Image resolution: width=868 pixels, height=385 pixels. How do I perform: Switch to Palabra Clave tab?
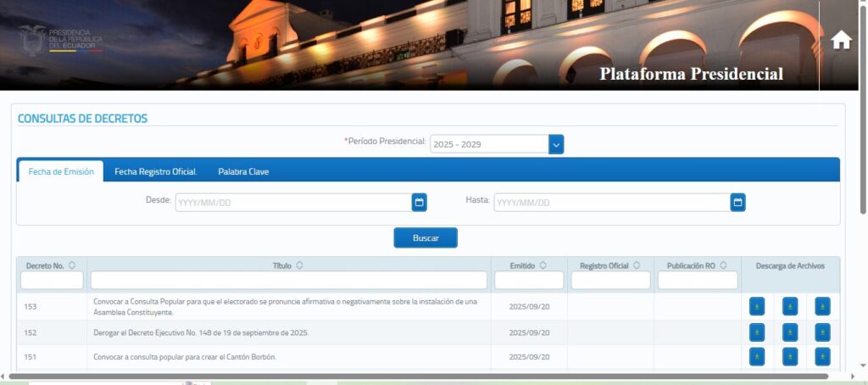pos(243,171)
